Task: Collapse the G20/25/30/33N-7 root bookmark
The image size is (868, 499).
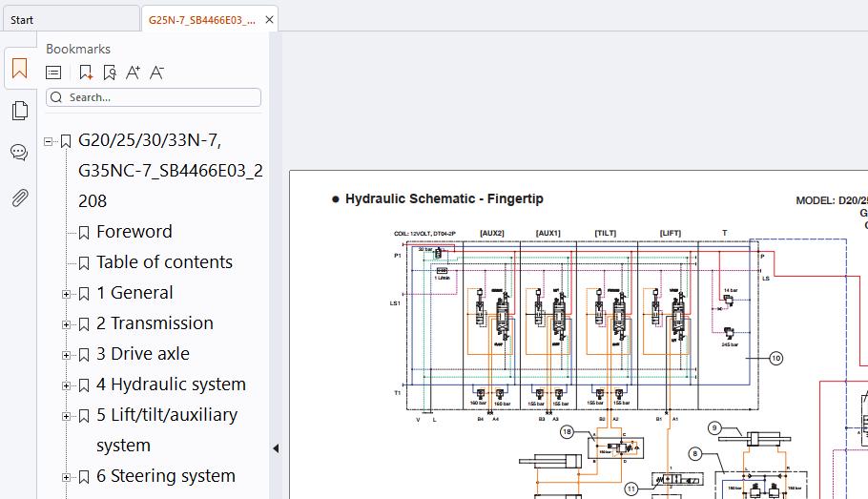Action: [48, 141]
